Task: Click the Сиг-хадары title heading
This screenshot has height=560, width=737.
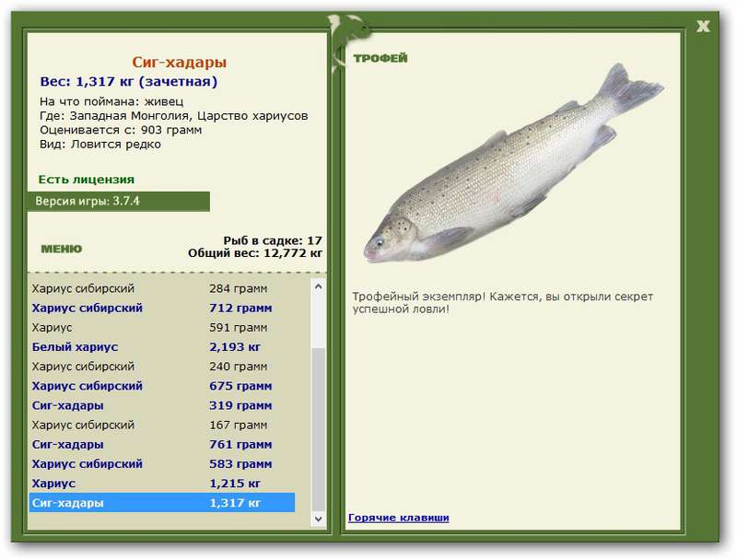Action: (179, 62)
